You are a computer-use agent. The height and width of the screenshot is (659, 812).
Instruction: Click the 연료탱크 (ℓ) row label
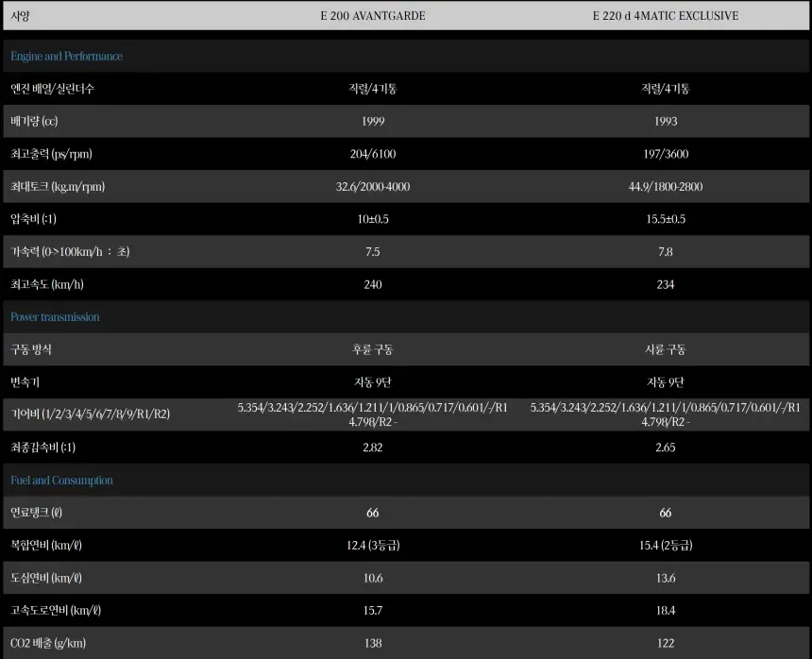(x=36, y=513)
